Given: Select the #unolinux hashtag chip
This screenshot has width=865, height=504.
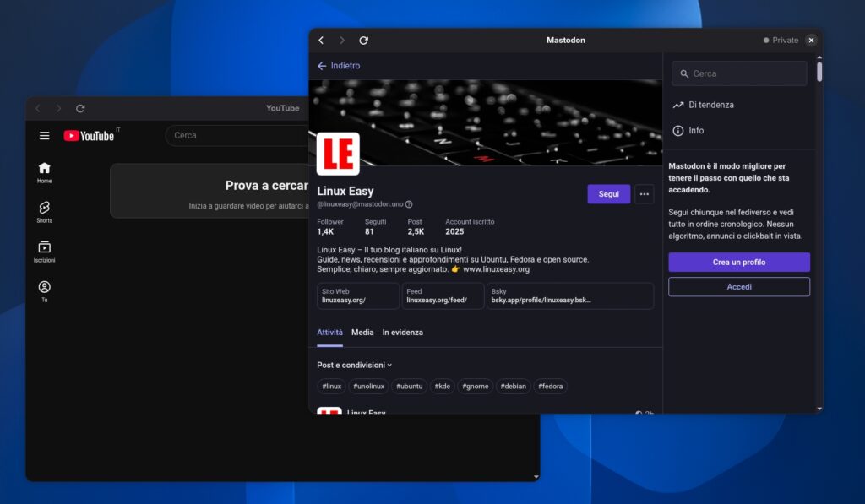Looking at the screenshot, I should 368,387.
